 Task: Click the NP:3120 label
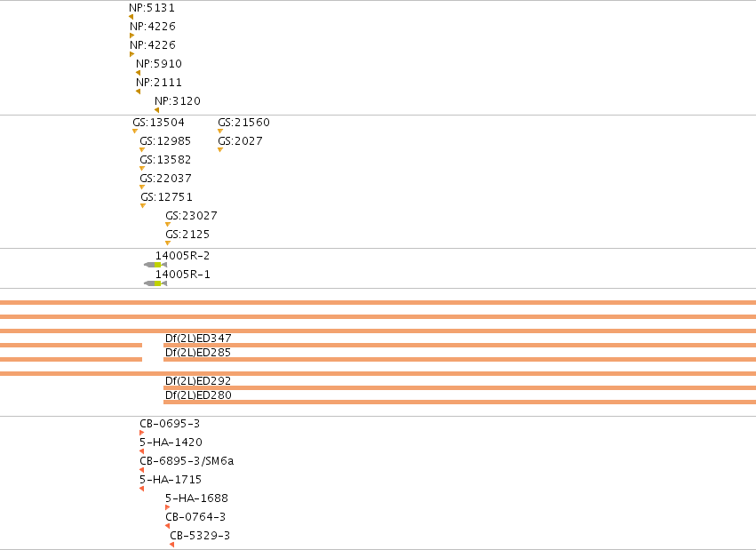tap(178, 101)
